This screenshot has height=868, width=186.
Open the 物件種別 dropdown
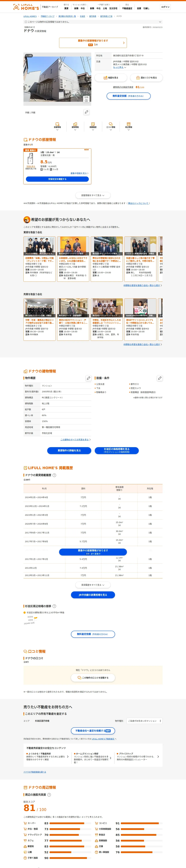pos(144,721)
